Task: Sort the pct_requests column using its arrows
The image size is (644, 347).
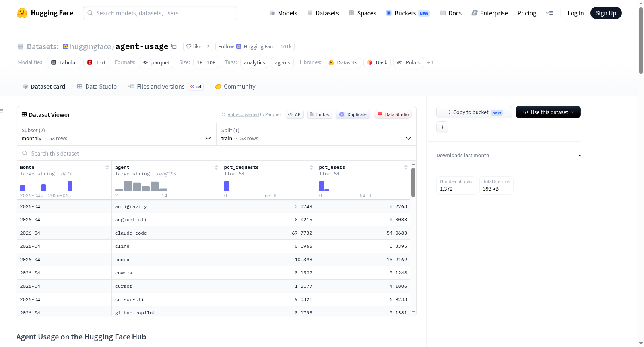Action: 311,167
